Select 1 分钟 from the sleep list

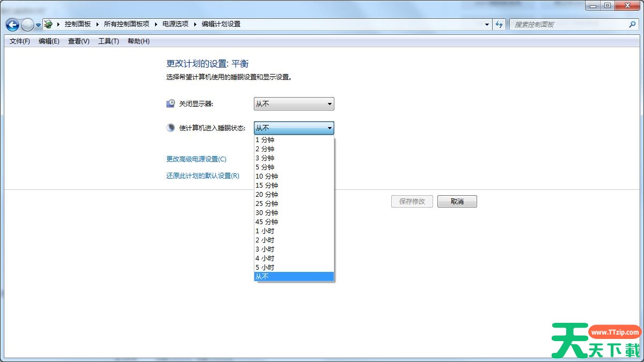click(x=294, y=140)
